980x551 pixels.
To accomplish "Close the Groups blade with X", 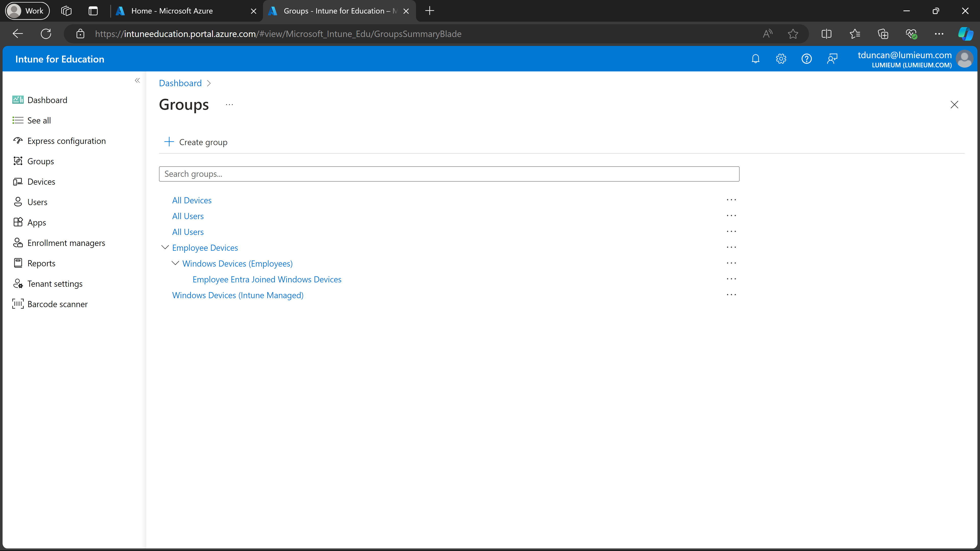I will [954, 105].
